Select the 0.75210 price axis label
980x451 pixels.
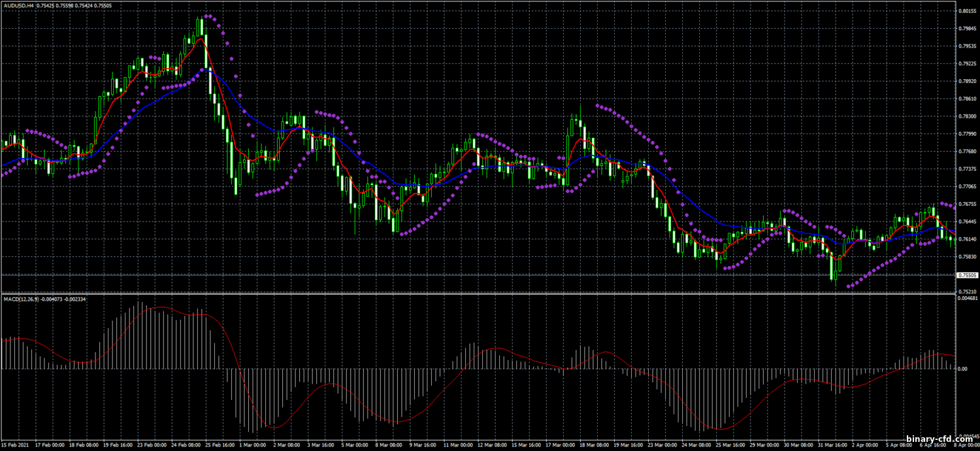pyautogui.click(x=968, y=292)
